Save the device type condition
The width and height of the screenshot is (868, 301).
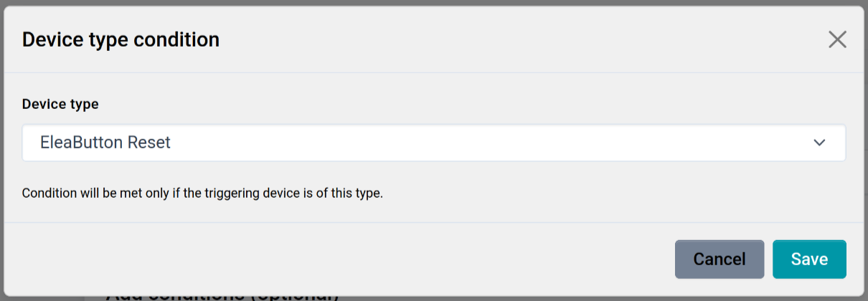809,259
